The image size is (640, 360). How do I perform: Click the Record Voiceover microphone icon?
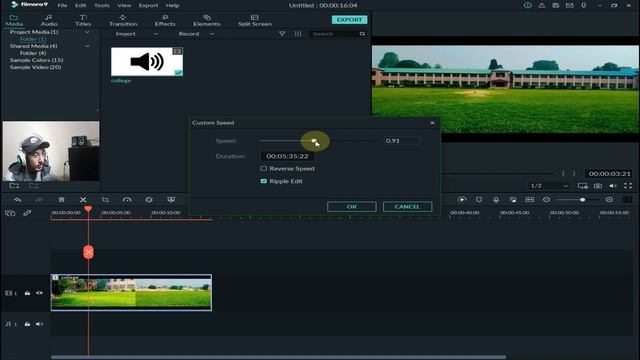click(496, 200)
